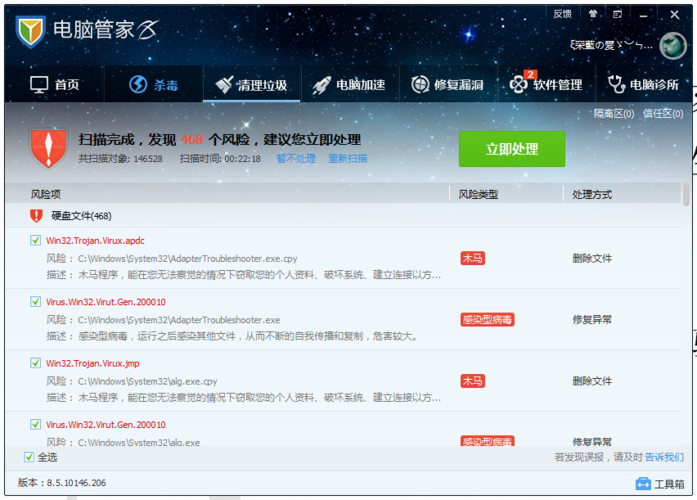Open the 隔离区(0) quarantine link

(614, 114)
